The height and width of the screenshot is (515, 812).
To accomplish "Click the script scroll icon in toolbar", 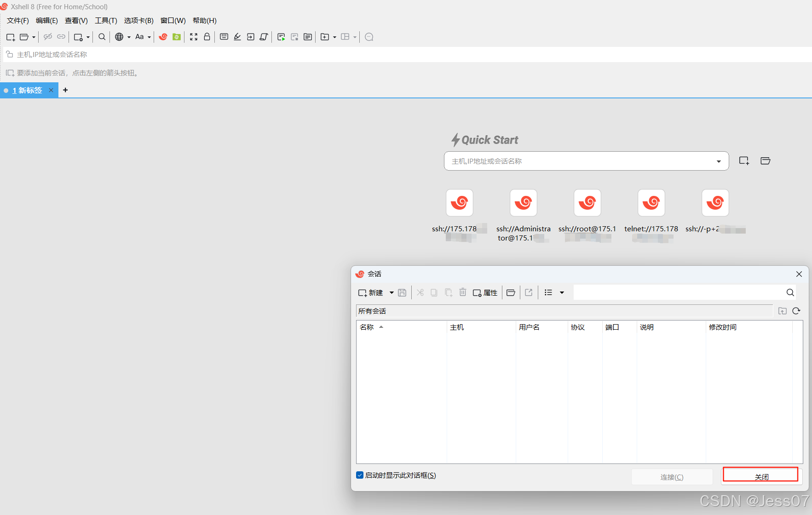I will click(264, 37).
